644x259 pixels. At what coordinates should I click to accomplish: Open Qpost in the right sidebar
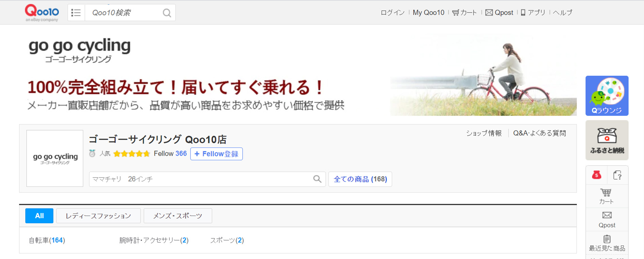[607, 220]
